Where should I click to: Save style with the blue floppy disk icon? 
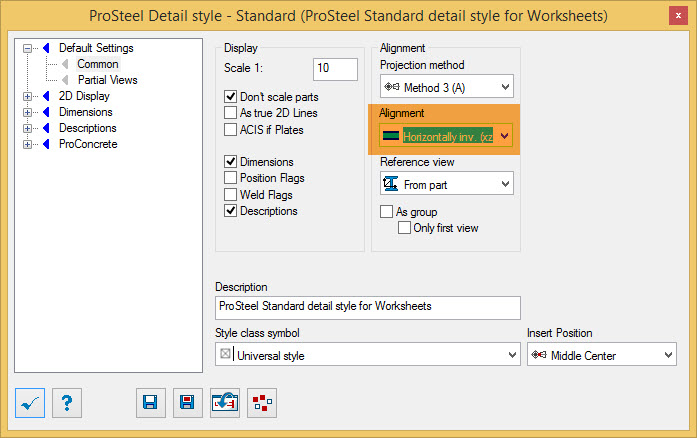[x=151, y=403]
